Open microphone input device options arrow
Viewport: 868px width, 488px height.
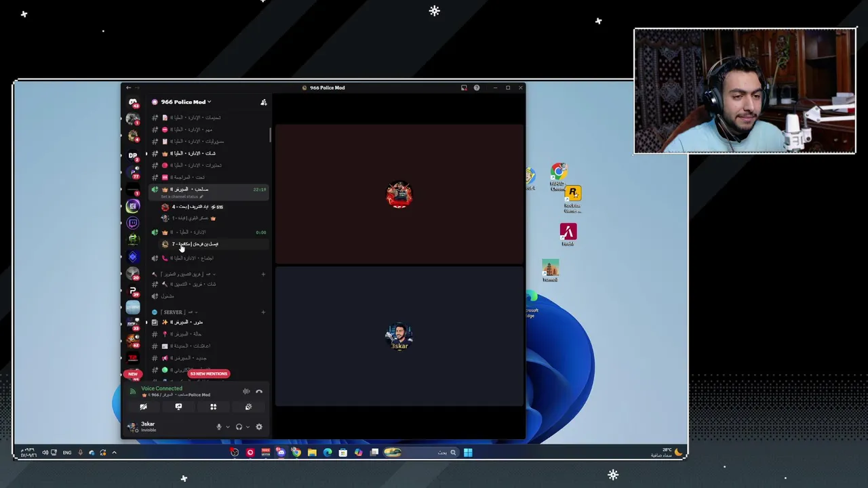[227, 427]
